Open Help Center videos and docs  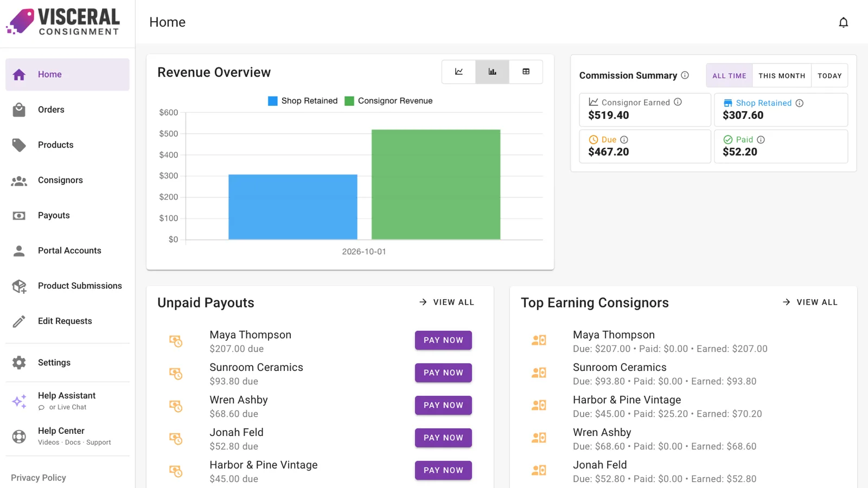click(67, 436)
